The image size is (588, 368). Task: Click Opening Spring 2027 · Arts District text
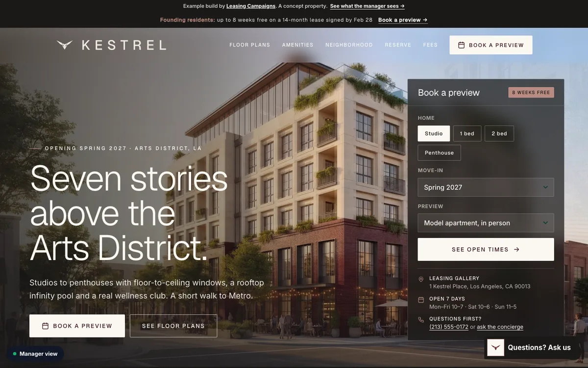(123, 148)
